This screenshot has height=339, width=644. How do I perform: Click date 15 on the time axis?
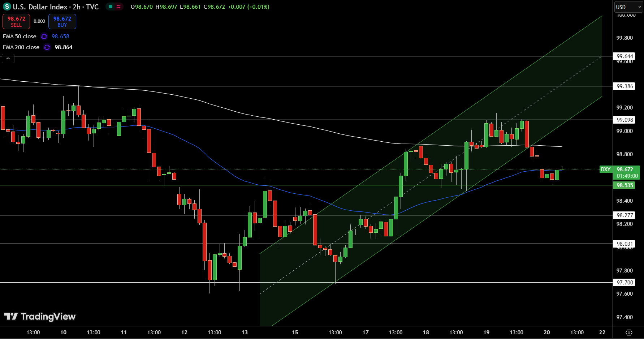295,332
